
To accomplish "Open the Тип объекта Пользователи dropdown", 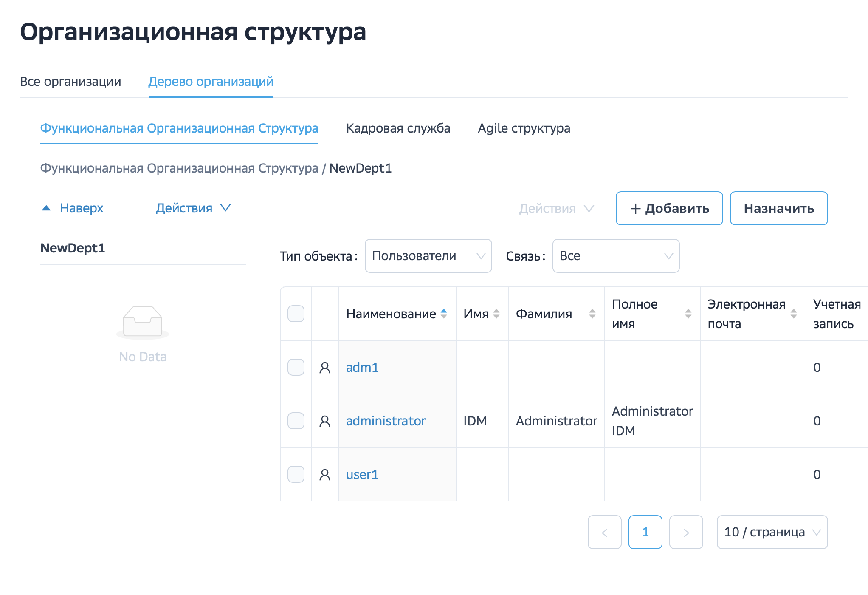I will (428, 256).
